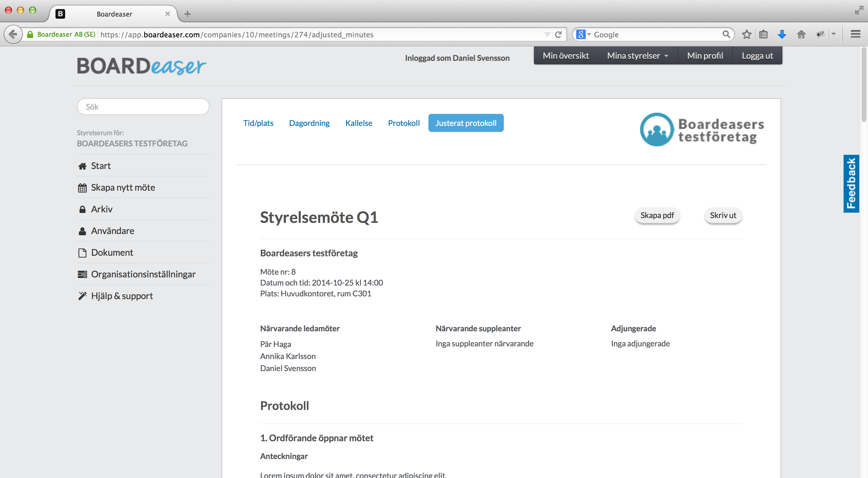Click BOARDEASERS TESTFÖRETAG in the sidebar

pos(132,144)
